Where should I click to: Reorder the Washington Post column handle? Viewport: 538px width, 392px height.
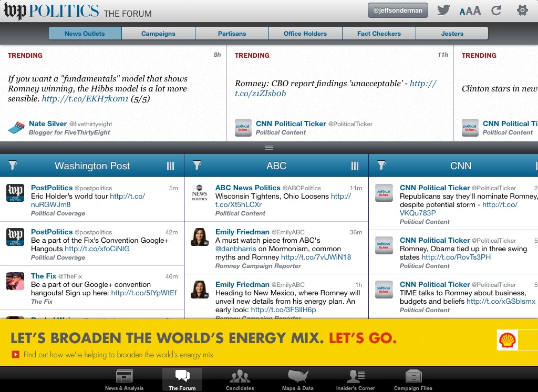click(x=170, y=166)
